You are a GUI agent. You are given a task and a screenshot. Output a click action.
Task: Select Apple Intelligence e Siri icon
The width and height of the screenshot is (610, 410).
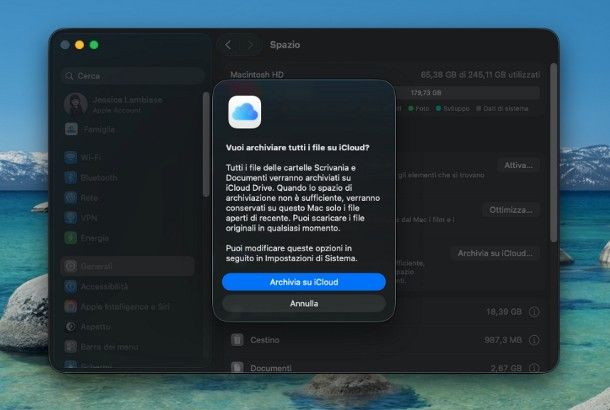(71, 307)
